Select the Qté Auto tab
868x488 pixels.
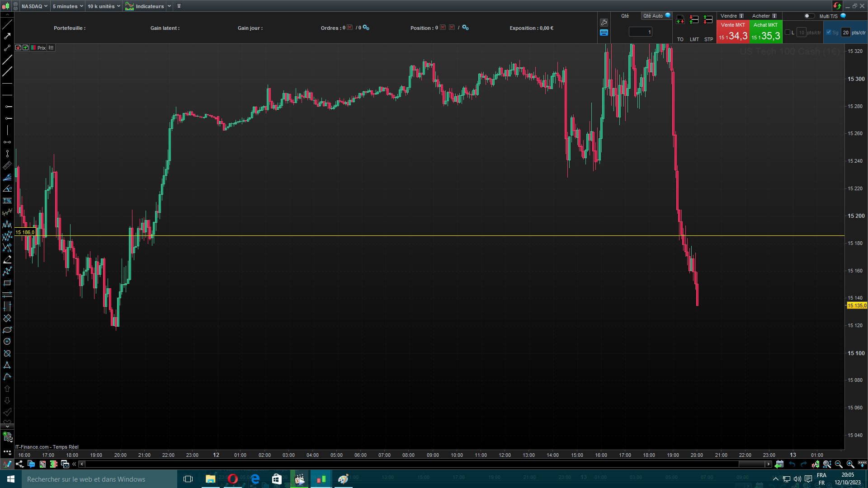[x=653, y=16]
